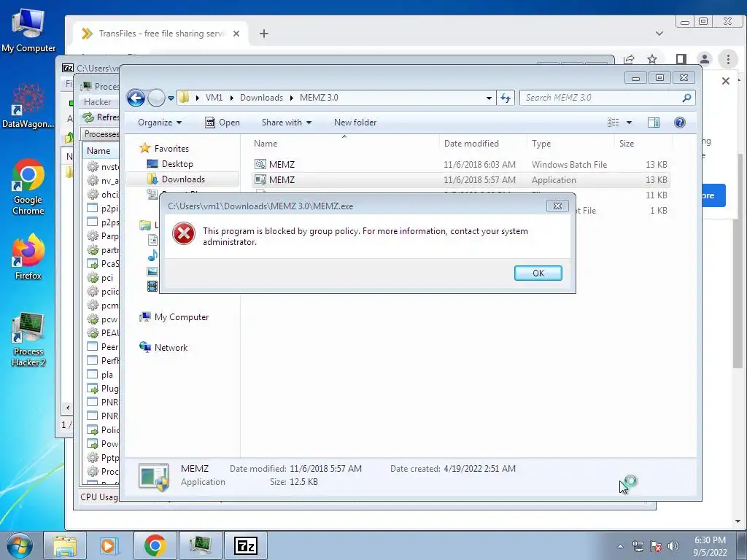Click the Explorer help question mark icon

(680, 122)
